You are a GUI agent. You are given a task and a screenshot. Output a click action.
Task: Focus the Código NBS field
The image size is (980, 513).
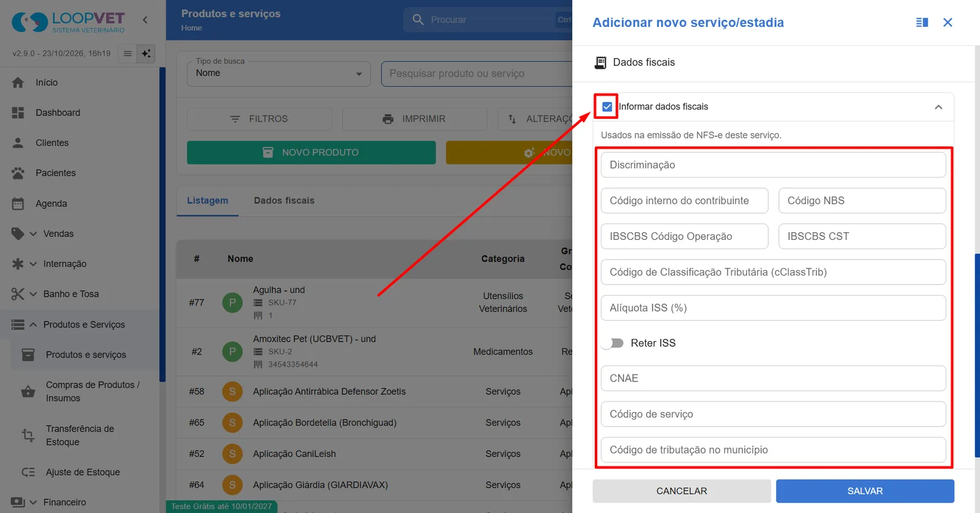[x=862, y=201]
